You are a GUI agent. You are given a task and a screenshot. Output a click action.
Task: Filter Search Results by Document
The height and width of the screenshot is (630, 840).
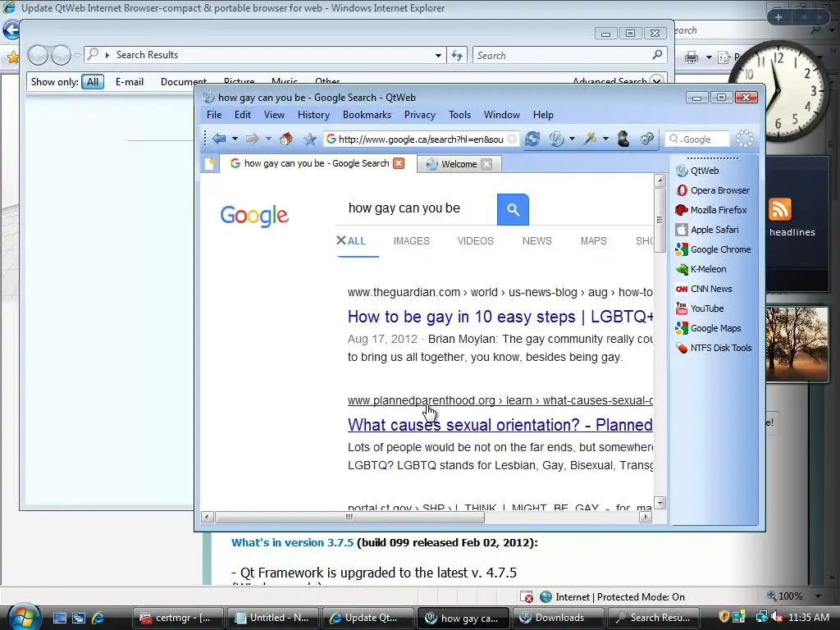coord(183,82)
